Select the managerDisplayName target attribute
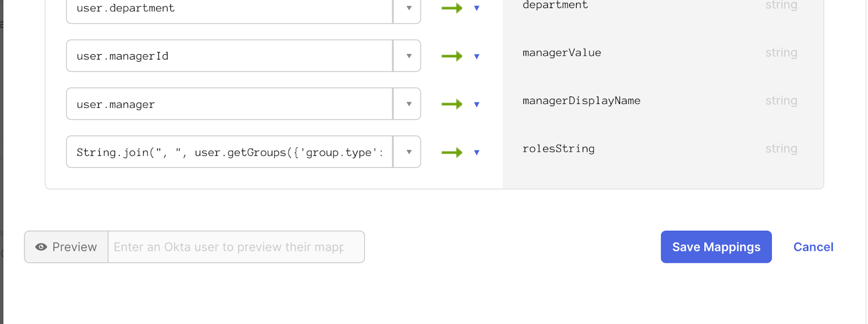Image resolution: width=868 pixels, height=324 pixels. point(581,101)
